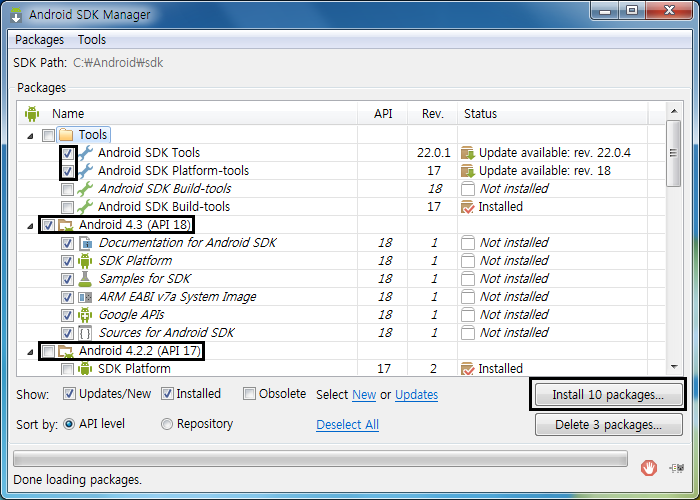
Task: Click the update-available icon for rev. 22.0.4
Action: 468,153
